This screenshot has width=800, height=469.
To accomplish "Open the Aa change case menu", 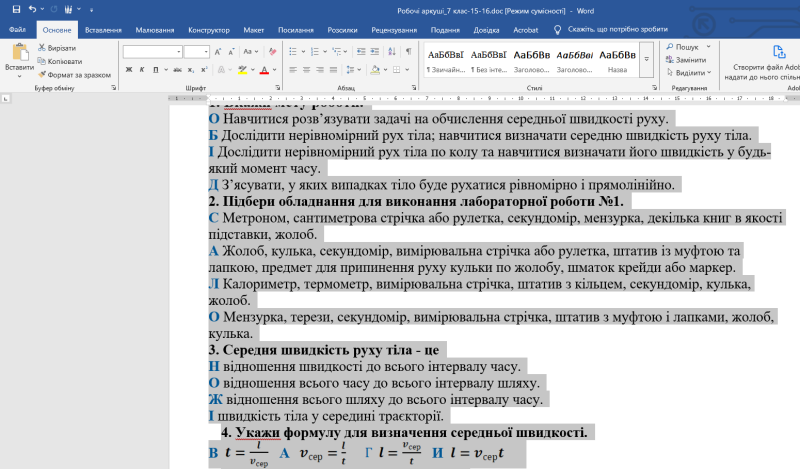I will (251, 52).
